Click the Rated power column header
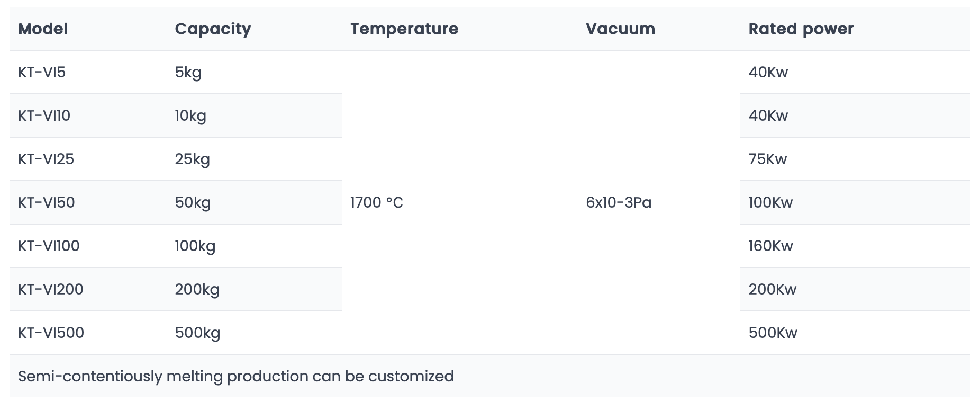The image size is (980, 410). 801,29
